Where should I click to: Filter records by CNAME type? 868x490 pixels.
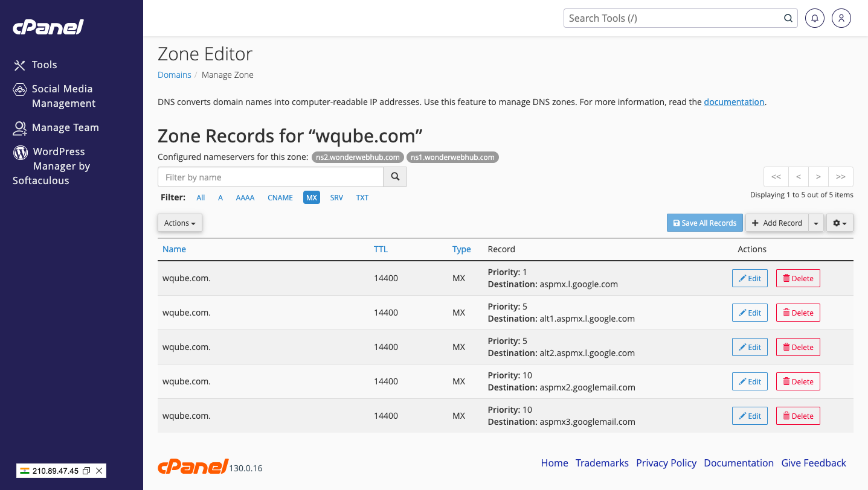pyautogui.click(x=280, y=197)
